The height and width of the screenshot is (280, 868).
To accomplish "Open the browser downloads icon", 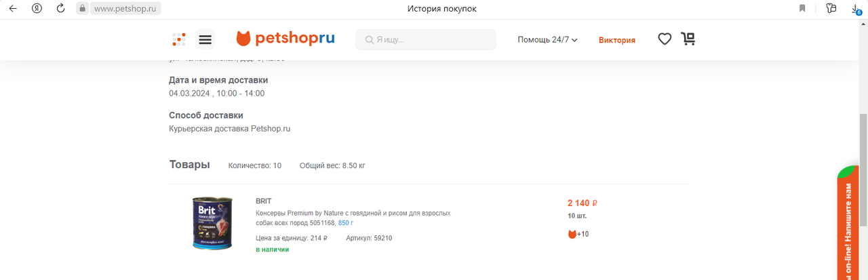I will (856, 8).
